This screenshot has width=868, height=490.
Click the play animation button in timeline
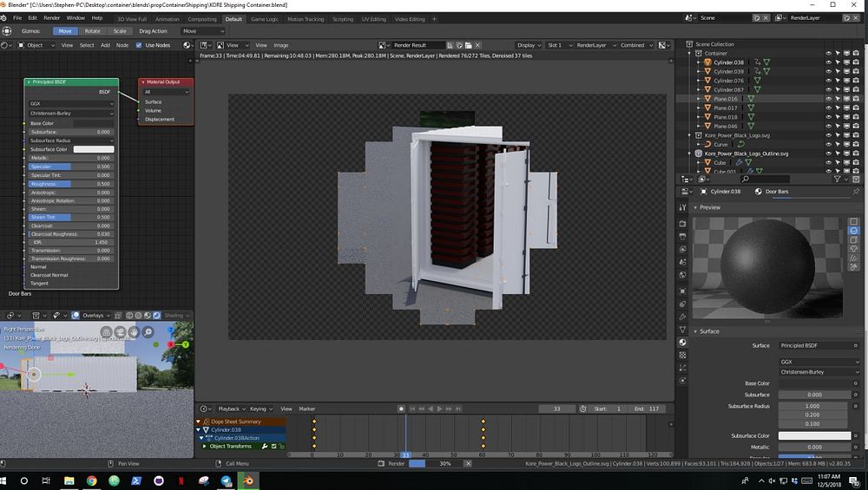tap(439, 408)
